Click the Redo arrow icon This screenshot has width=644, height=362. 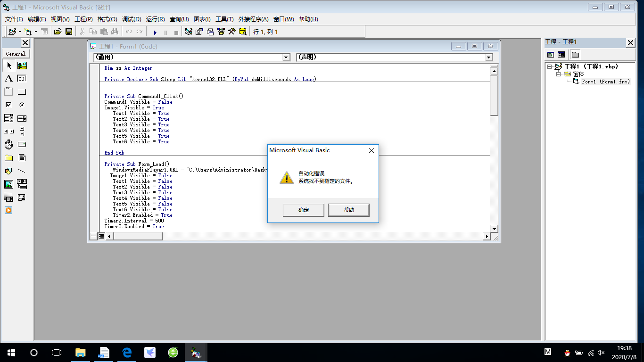point(139,32)
